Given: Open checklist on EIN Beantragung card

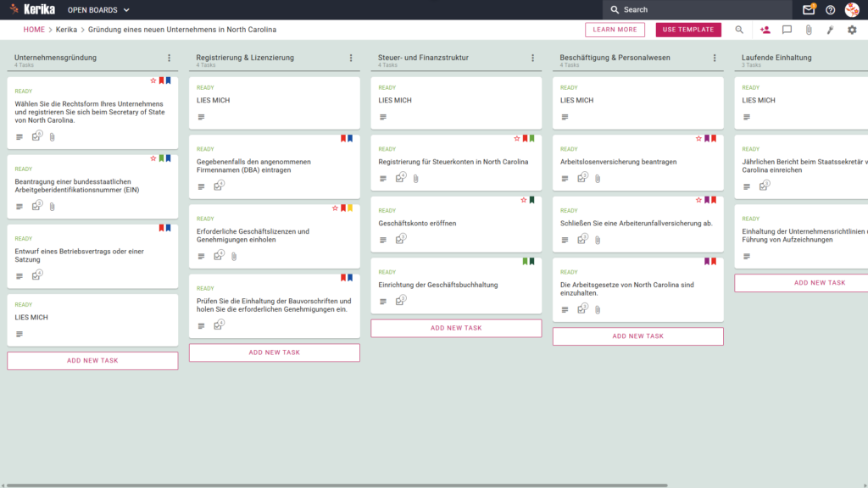Looking at the screenshot, I should (36, 206).
